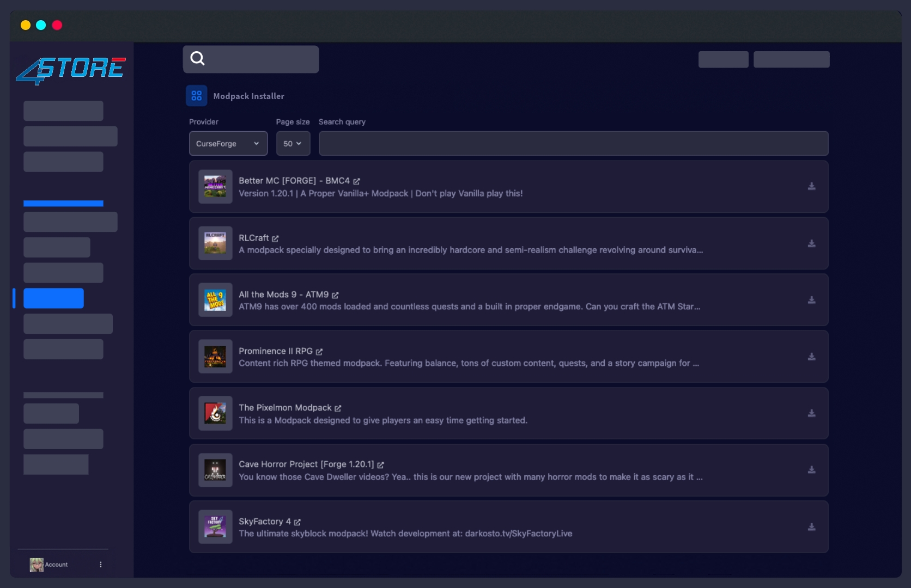Click the Account label in sidebar

[x=56, y=565]
